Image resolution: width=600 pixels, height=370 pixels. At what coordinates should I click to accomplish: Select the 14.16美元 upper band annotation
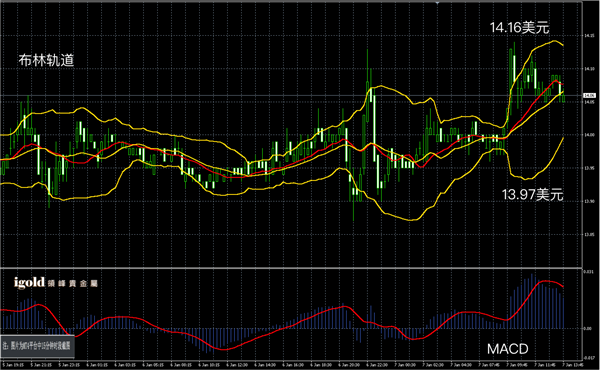519,28
